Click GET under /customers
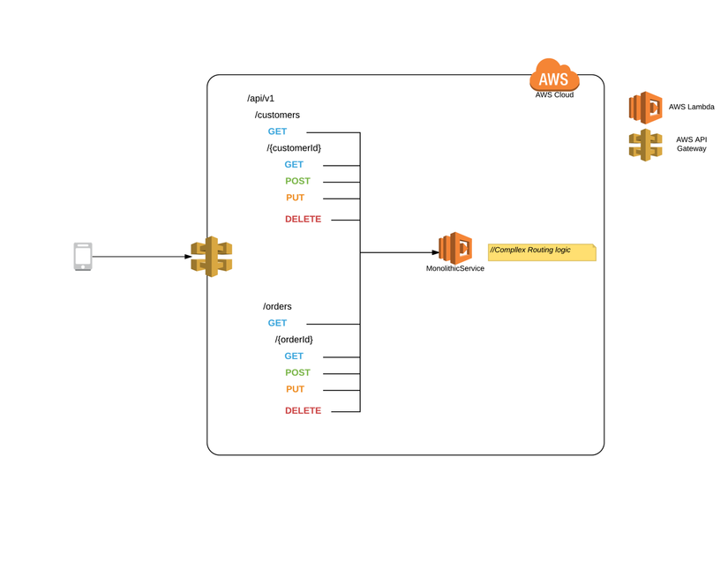728x562 pixels. pos(277,131)
